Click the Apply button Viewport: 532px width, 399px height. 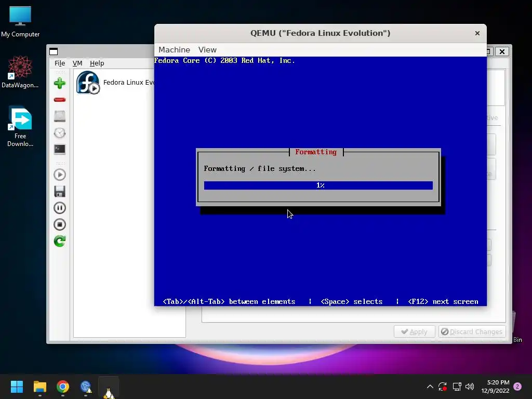click(414, 331)
